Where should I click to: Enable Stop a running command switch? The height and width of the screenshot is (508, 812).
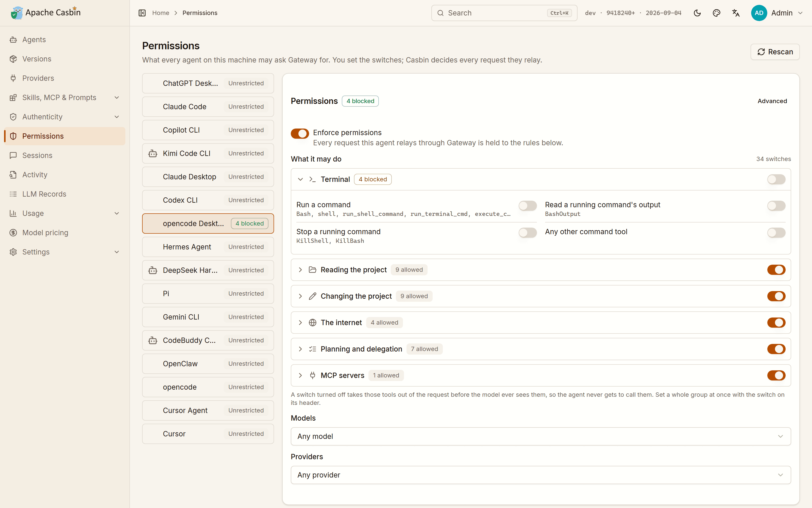pos(528,232)
